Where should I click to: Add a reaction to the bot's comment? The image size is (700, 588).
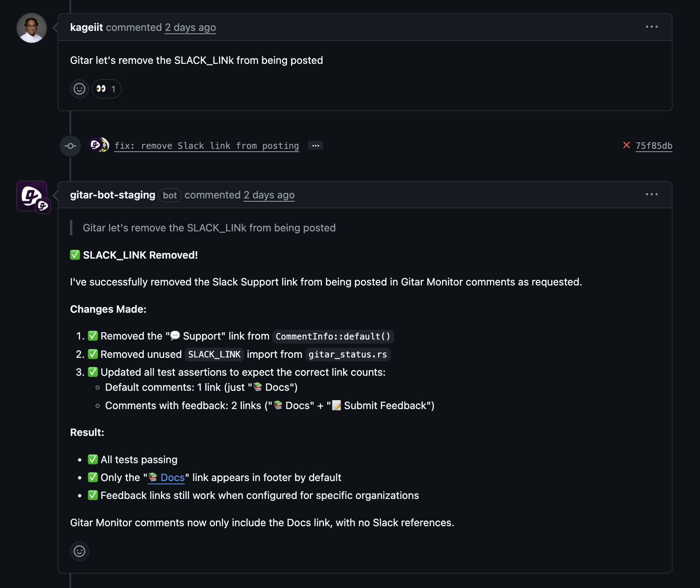(x=79, y=551)
